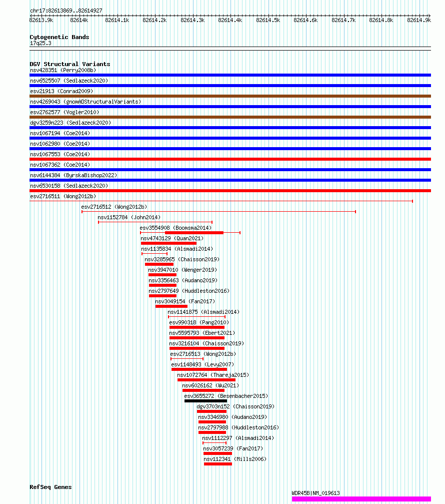Select the nsv1152784 (John2014) variant label
This screenshot has height=504, width=445.
point(129,217)
